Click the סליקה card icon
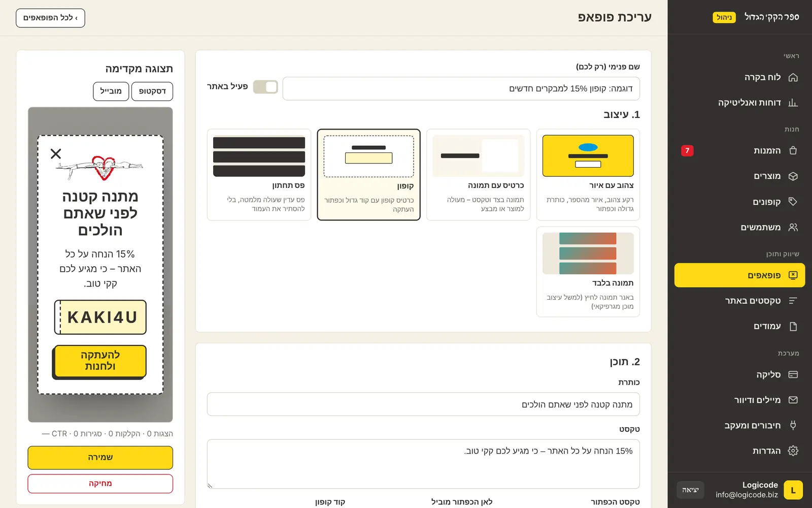The image size is (812, 508). coord(793,374)
